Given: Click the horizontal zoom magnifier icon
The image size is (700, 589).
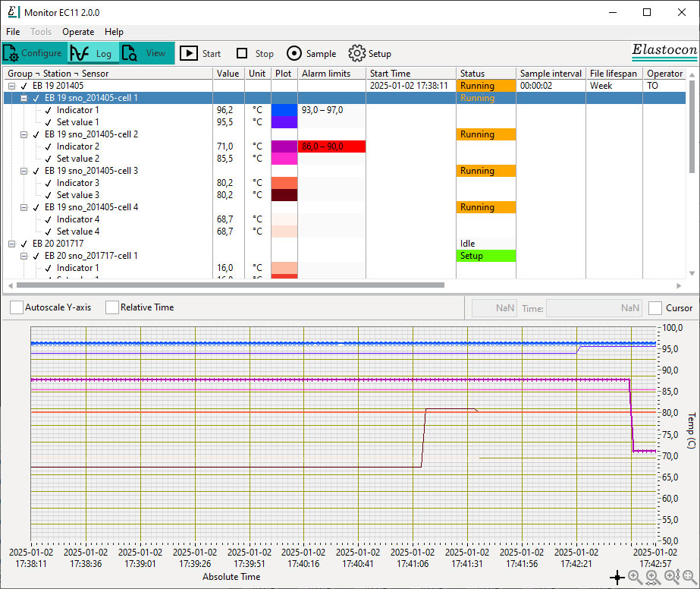Looking at the screenshot, I should pyautogui.click(x=652, y=578).
